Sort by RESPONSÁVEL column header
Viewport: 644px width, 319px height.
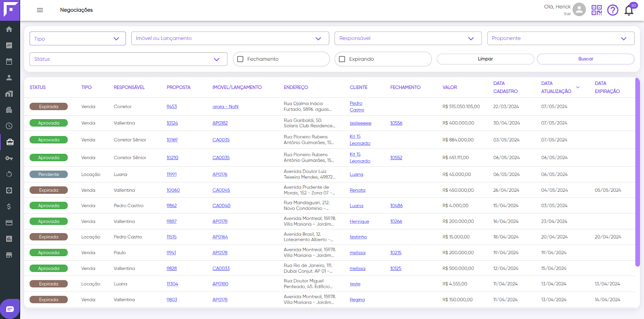[129, 87]
